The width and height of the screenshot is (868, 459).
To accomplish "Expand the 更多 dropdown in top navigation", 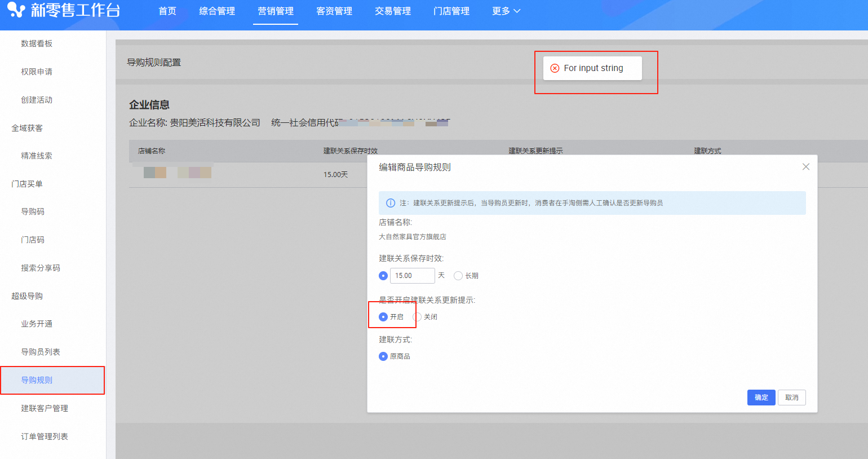I will (506, 11).
